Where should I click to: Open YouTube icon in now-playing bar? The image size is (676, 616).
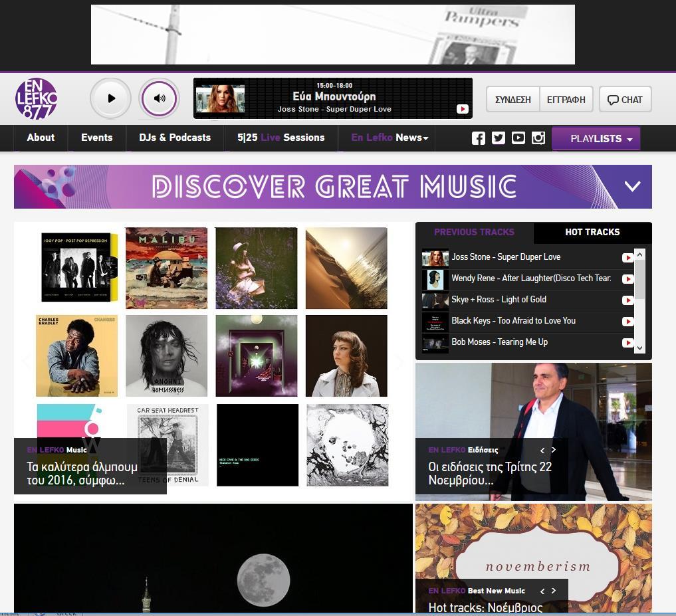462,109
